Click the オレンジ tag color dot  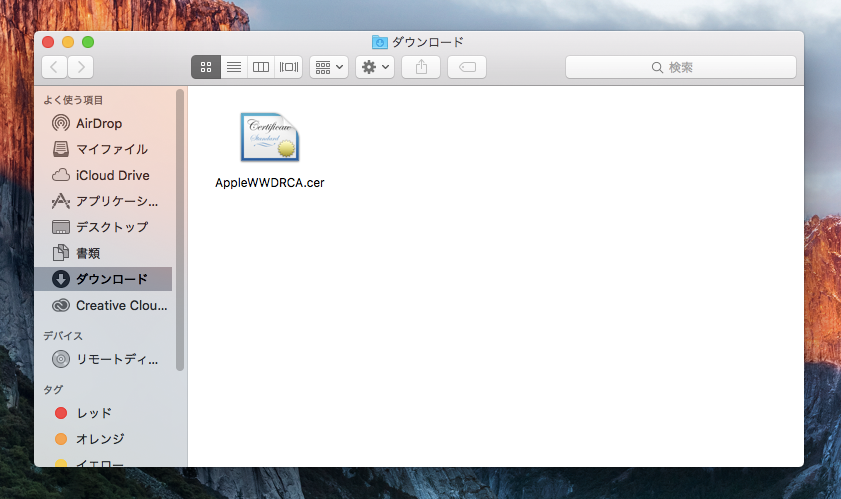[x=61, y=439]
